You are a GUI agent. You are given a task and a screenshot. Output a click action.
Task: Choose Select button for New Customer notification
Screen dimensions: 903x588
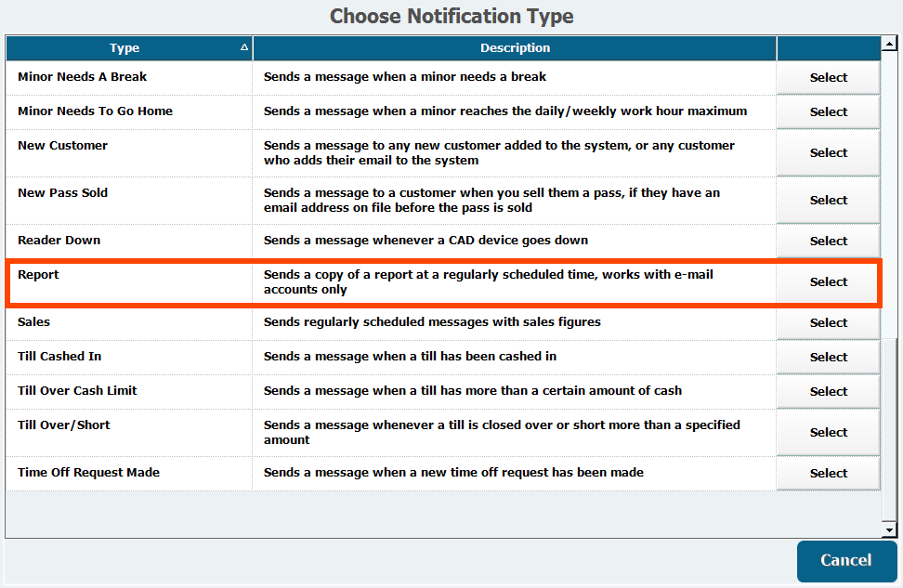[x=828, y=153]
